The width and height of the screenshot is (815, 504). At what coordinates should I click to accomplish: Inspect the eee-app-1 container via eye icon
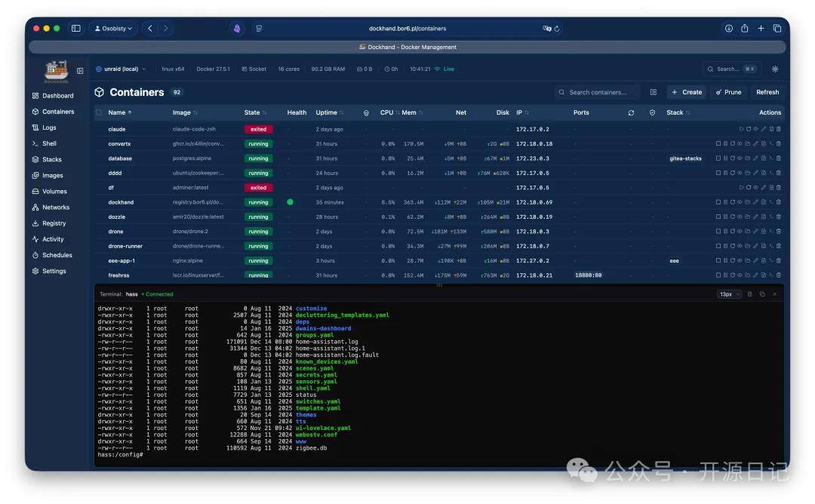click(x=740, y=260)
